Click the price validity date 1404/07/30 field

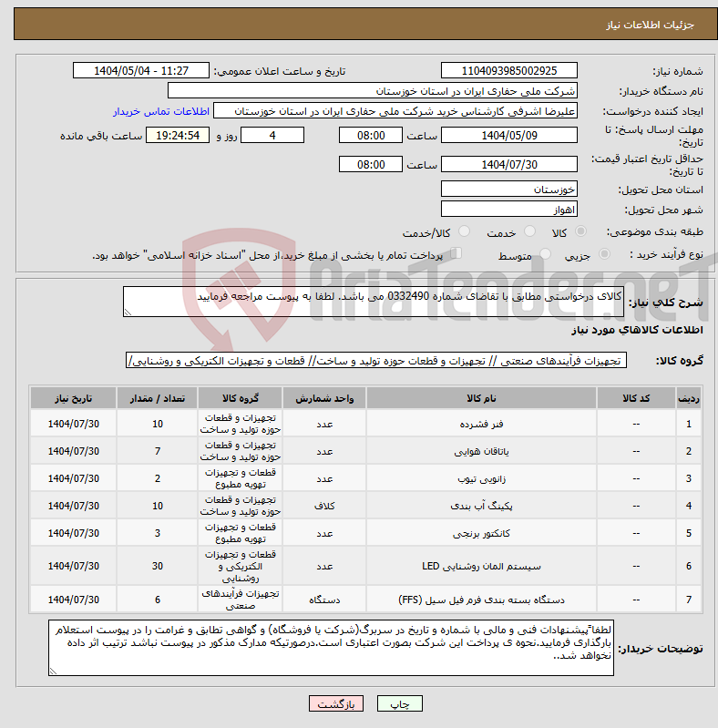click(509, 164)
